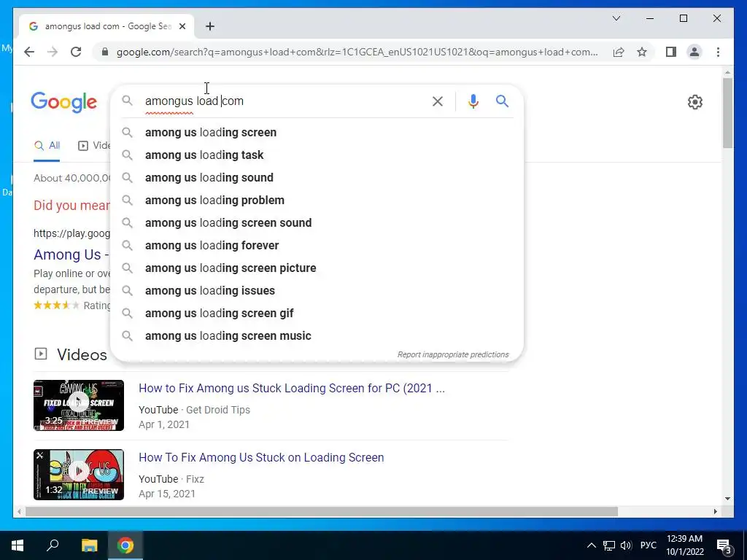This screenshot has width=747, height=560.
Task: Open How to Fix Among us Stuck Loading Screen for PC
Action: pyautogui.click(x=292, y=388)
